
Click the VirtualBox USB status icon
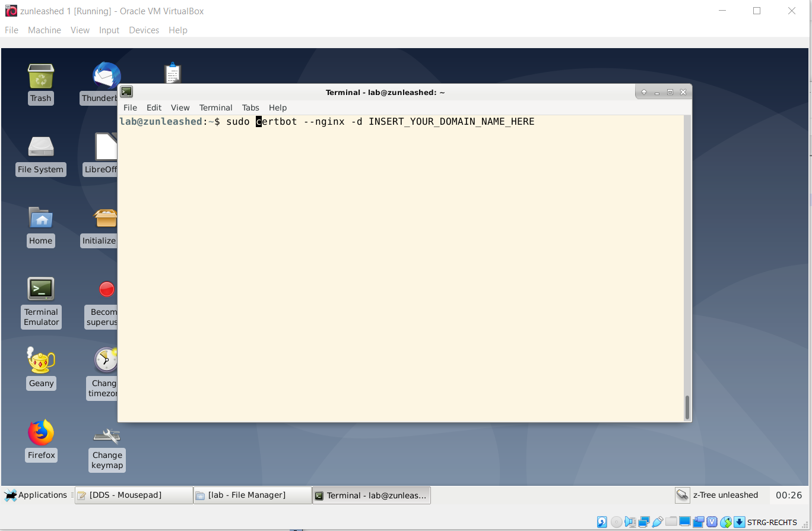pos(657,522)
